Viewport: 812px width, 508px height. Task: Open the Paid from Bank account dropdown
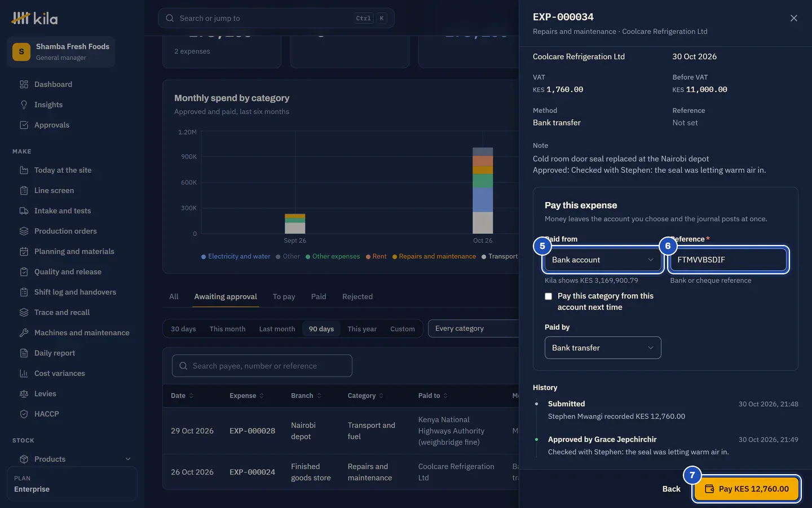[603, 260]
